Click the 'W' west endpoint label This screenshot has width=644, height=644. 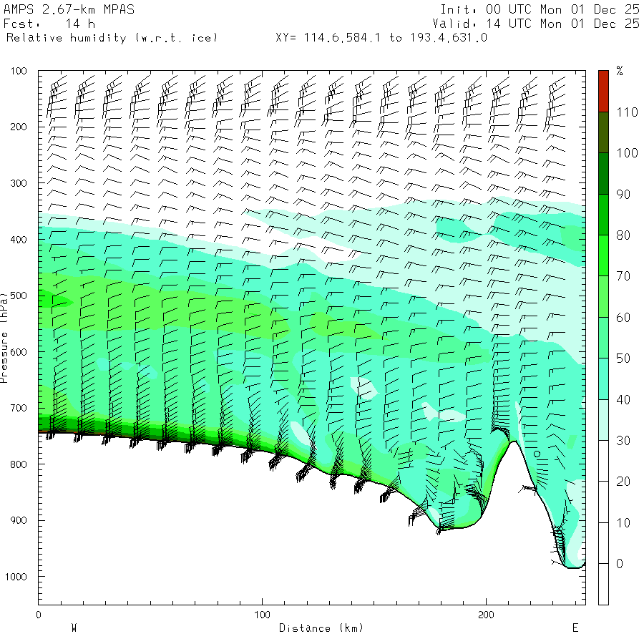pyautogui.click(x=74, y=628)
